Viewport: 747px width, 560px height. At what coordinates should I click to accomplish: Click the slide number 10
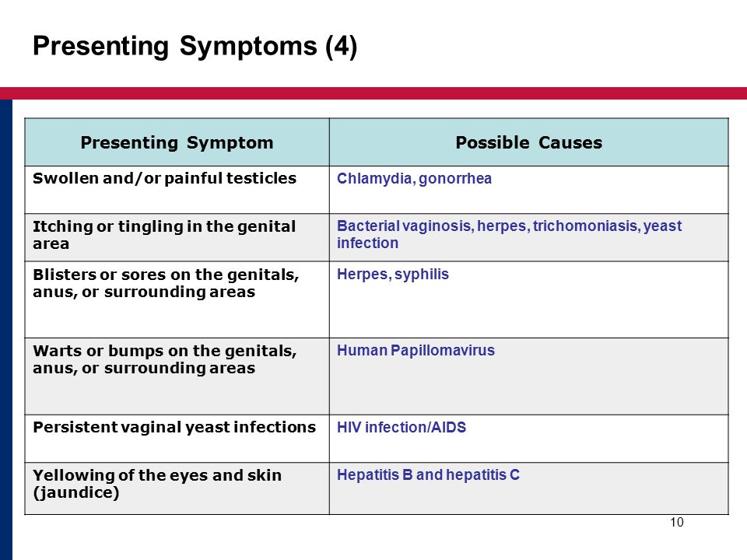pyautogui.click(x=676, y=523)
